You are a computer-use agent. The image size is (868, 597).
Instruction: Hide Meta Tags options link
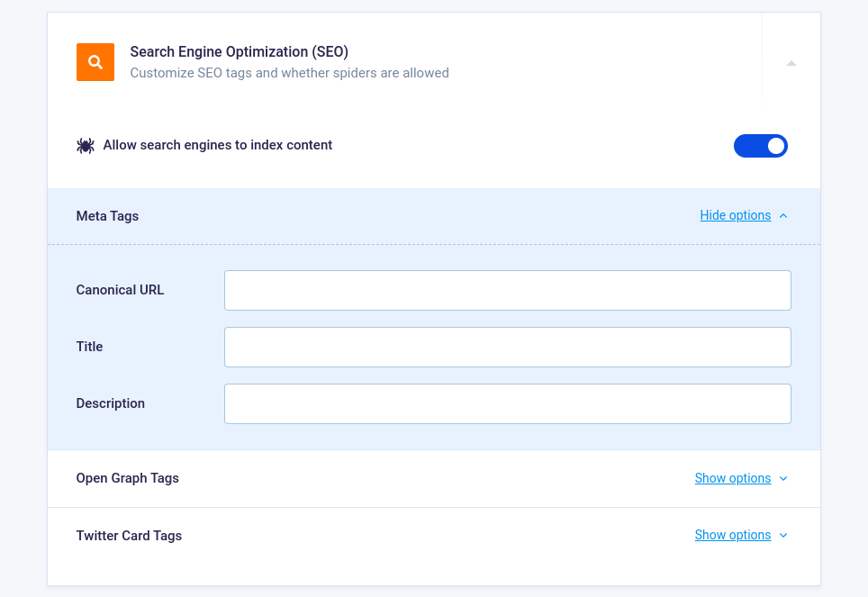pos(735,215)
